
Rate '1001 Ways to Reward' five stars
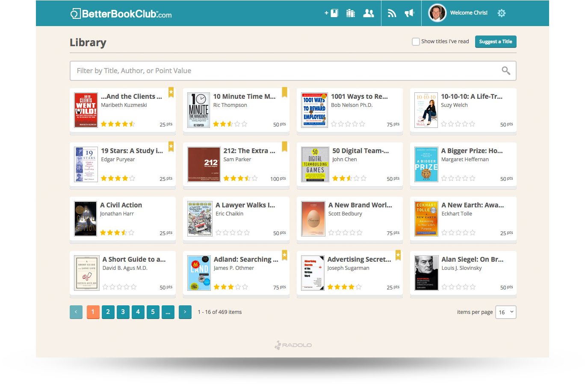coord(362,124)
